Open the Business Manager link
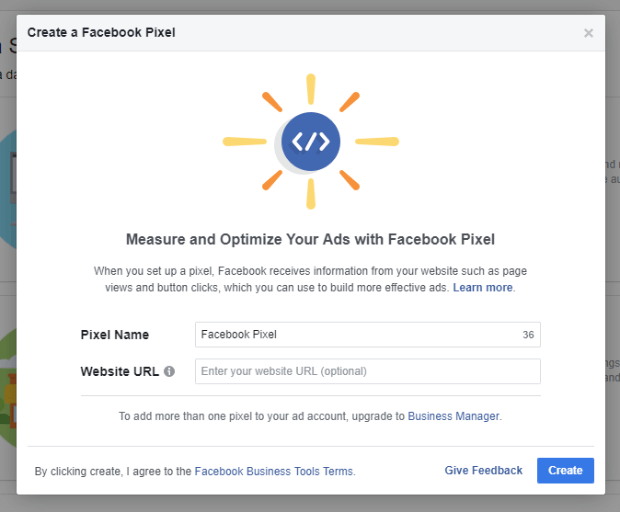The image size is (620, 512). click(454, 416)
